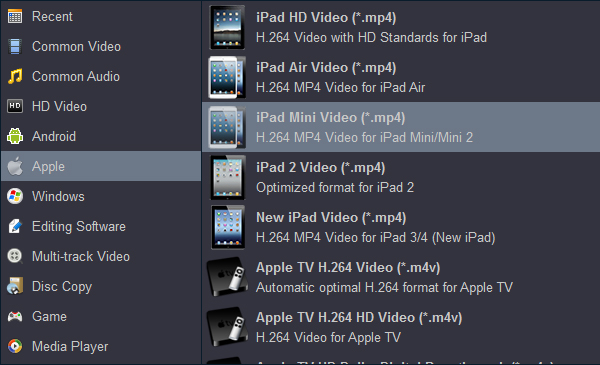Click the iPad 2 Video thumbnail
This screenshot has width=600, height=365.
(x=227, y=177)
